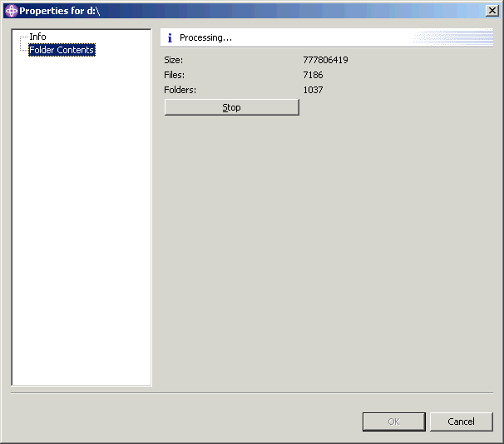
Task: Click the size value 777806419
Action: pyautogui.click(x=325, y=60)
